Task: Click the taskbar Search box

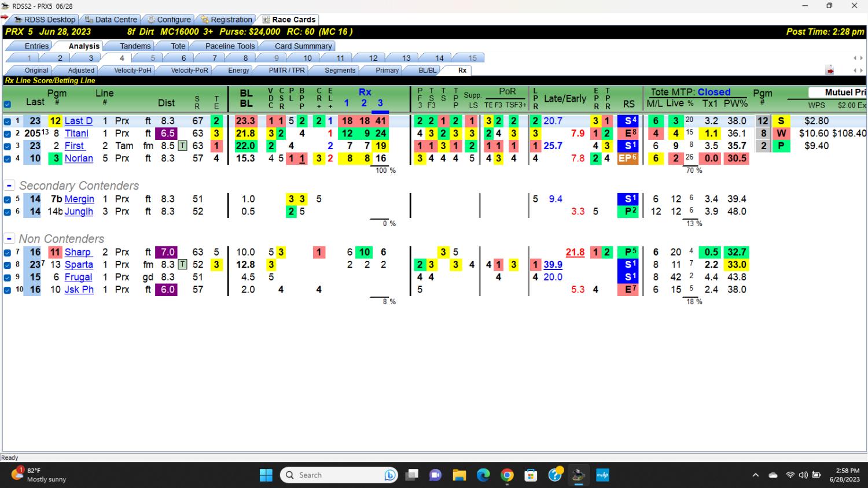Action: 340,475
